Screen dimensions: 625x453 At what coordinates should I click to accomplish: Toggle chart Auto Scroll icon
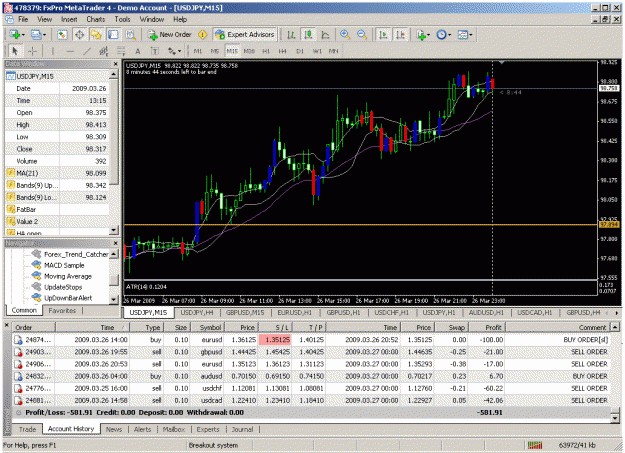383,35
